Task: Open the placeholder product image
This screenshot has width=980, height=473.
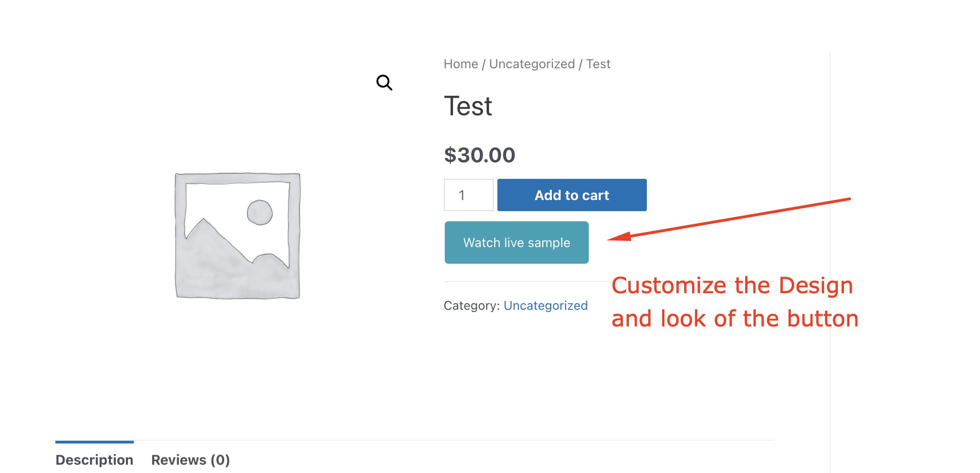Action: pyautogui.click(x=238, y=236)
